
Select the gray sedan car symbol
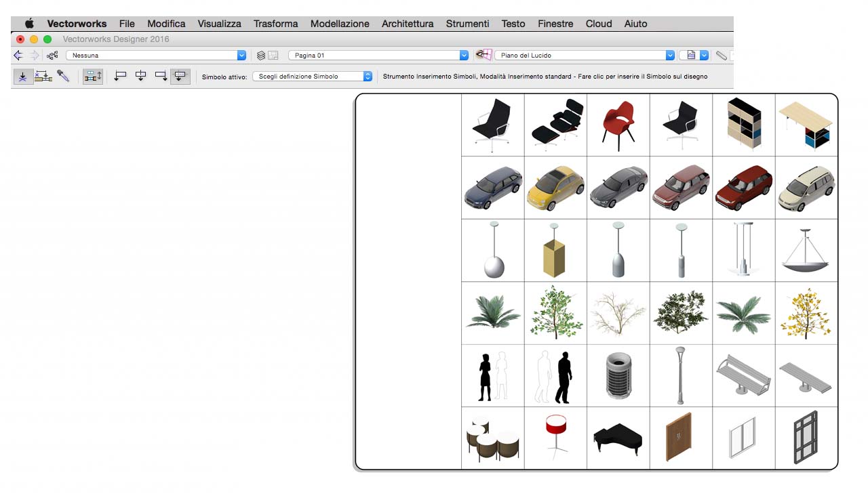click(618, 188)
